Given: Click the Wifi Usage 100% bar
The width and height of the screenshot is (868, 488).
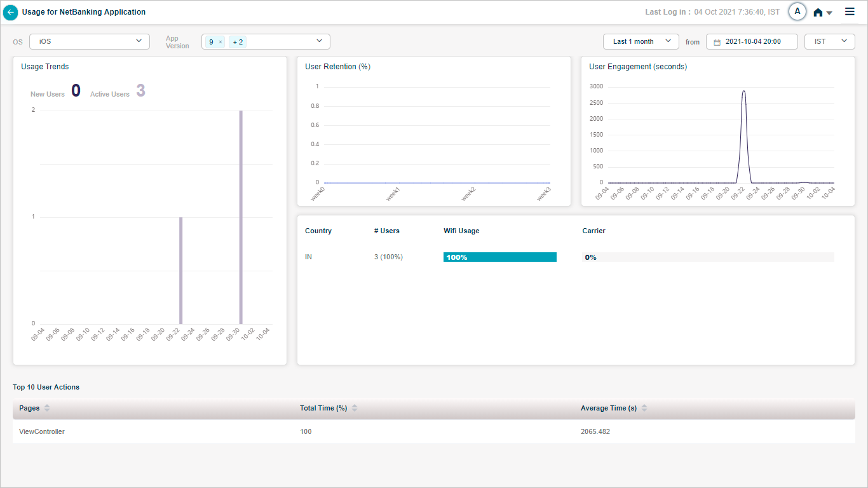Looking at the screenshot, I should tap(500, 257).
